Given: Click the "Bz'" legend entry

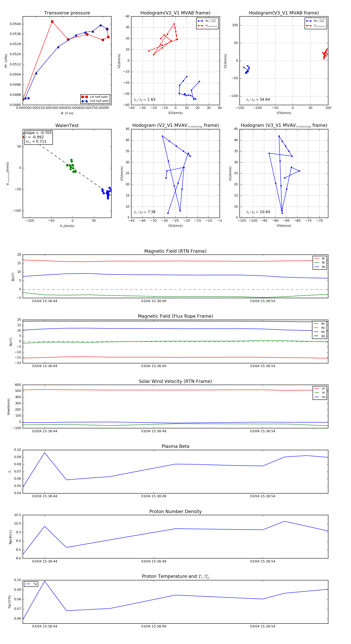Looking at the screenshot, I should pyautogui.click(x=320, y=332).
